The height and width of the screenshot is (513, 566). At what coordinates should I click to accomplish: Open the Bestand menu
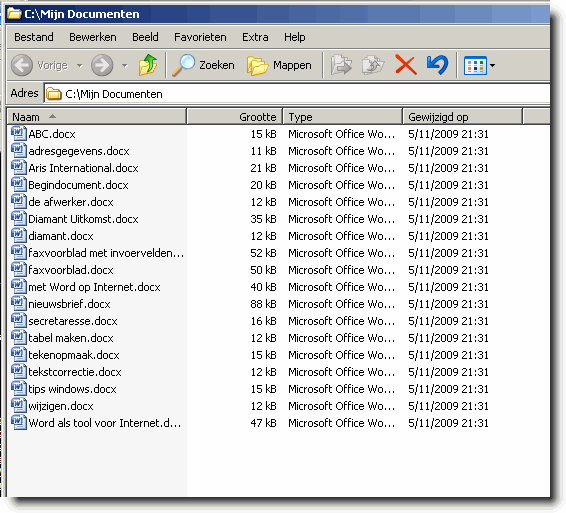coord(34,37)
